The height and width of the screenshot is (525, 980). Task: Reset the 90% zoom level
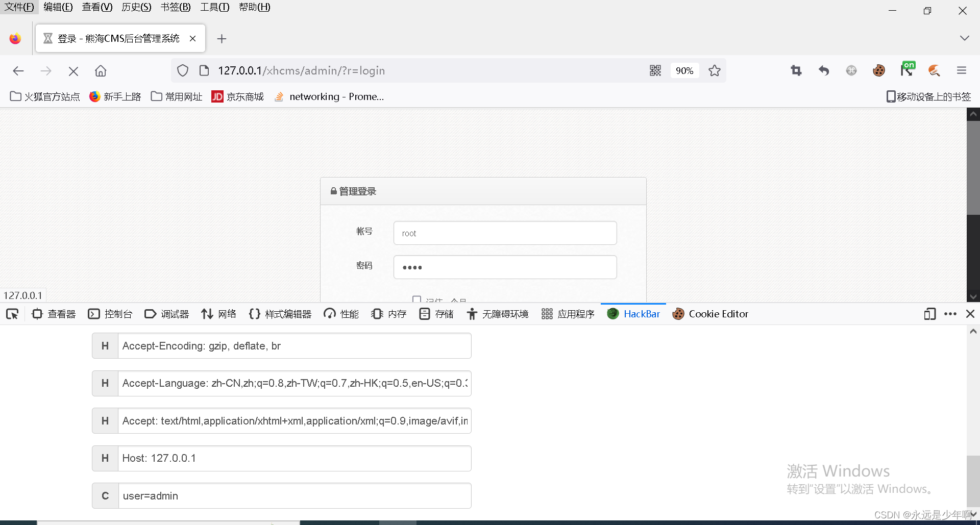(x=684, y=70)
